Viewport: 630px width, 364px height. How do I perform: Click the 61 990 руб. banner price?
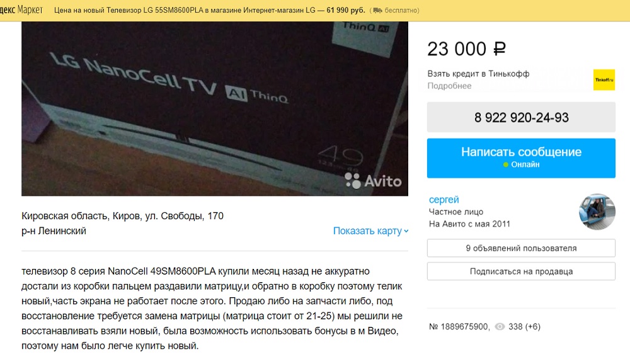click(345, 11)
